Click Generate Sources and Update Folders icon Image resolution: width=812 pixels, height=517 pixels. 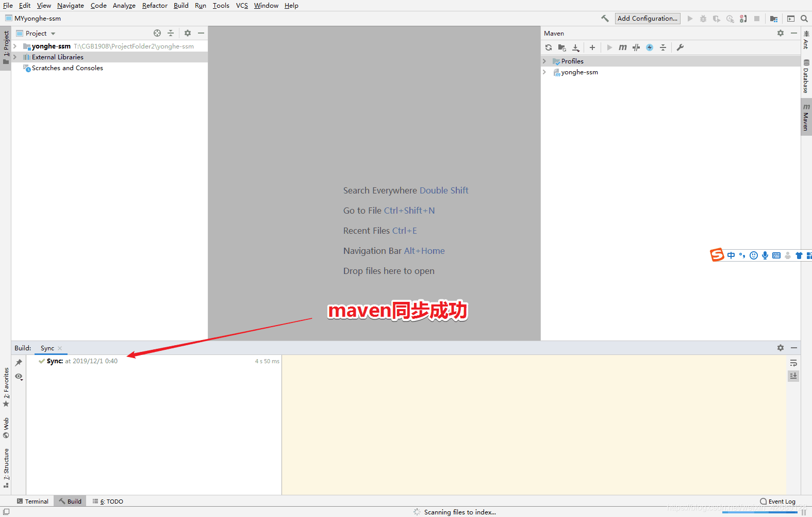point(562,47)
